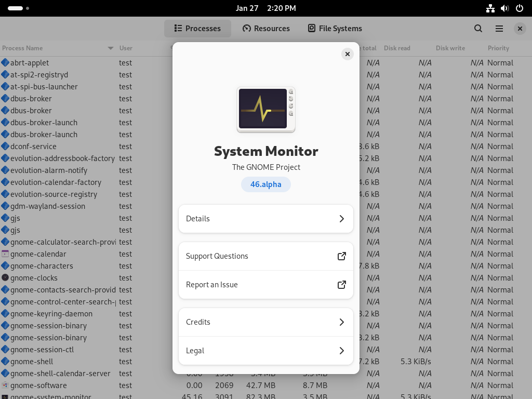
Task: Expand the Legal row
Action: click(x=266, y=351)
